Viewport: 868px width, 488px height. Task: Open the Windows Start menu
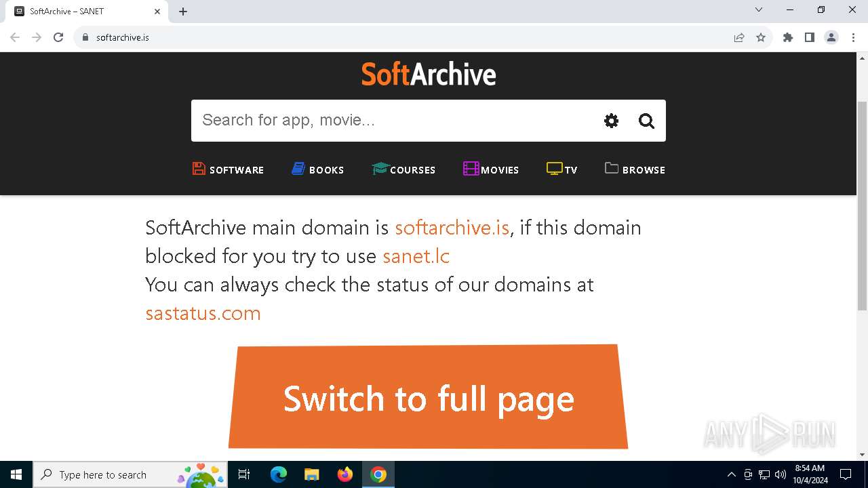(16, 474)
